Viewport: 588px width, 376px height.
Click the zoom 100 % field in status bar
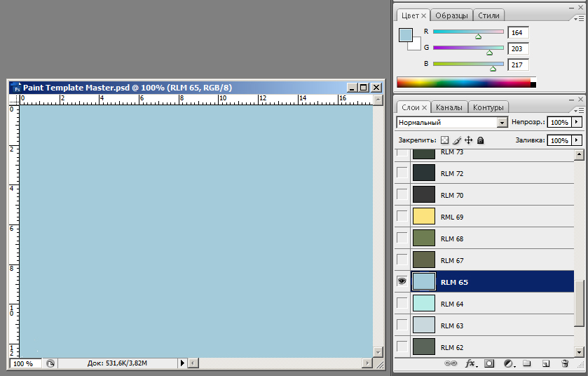click(26, 363)
